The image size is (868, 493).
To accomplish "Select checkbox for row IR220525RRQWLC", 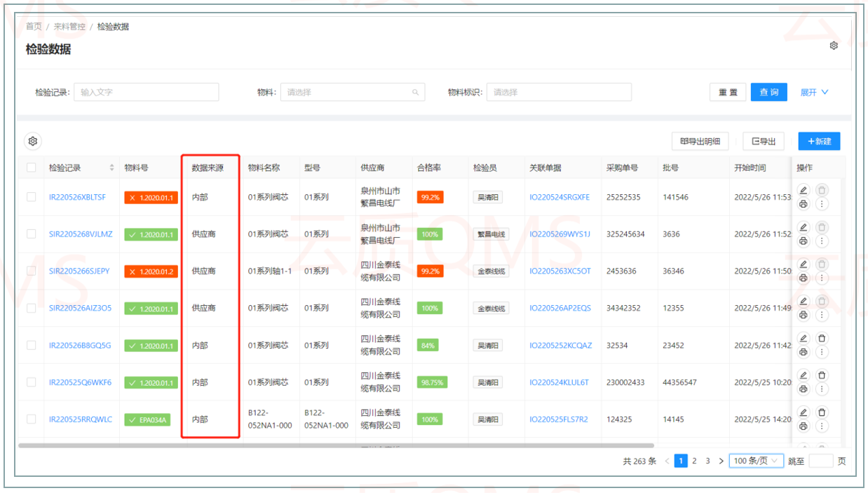I will tap(32, 419).
